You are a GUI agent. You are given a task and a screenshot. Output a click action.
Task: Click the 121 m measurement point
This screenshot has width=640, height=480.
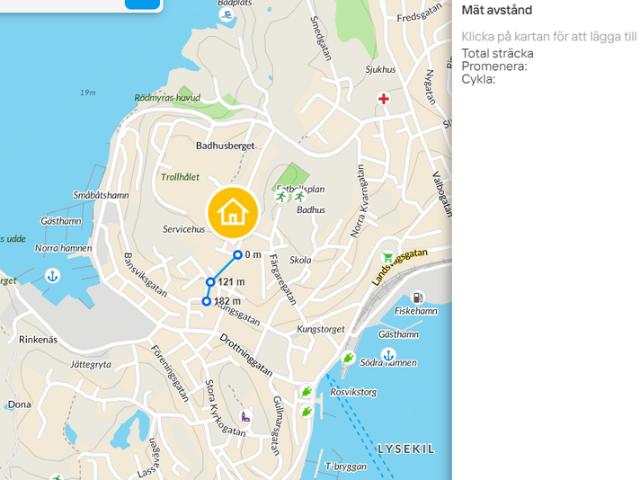click(x=210, y=282)
